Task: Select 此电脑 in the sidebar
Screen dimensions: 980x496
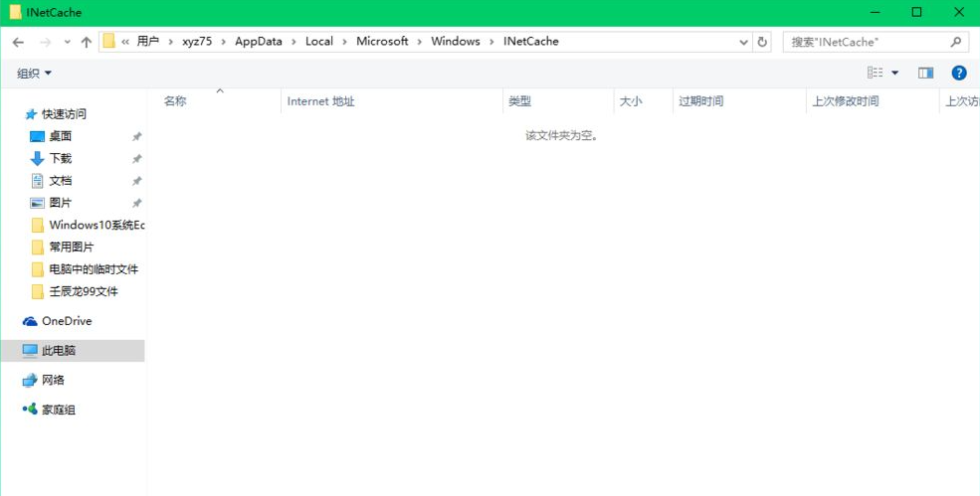Action: tap(58, 351)
